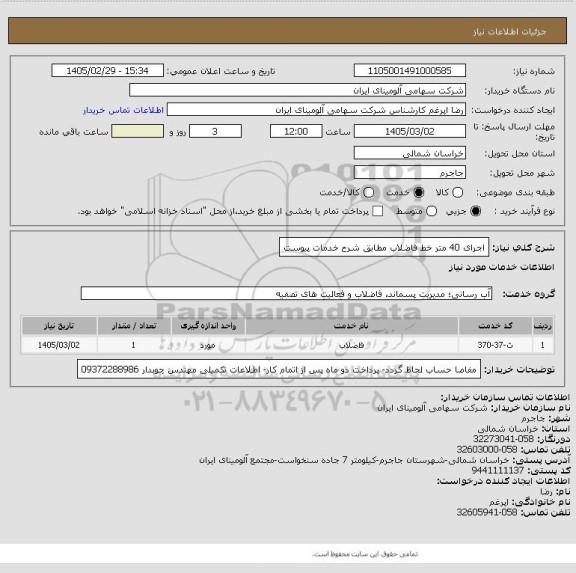576x573 pixels.
Task: Click the کد خدمت column header
Action: point(495,326)
